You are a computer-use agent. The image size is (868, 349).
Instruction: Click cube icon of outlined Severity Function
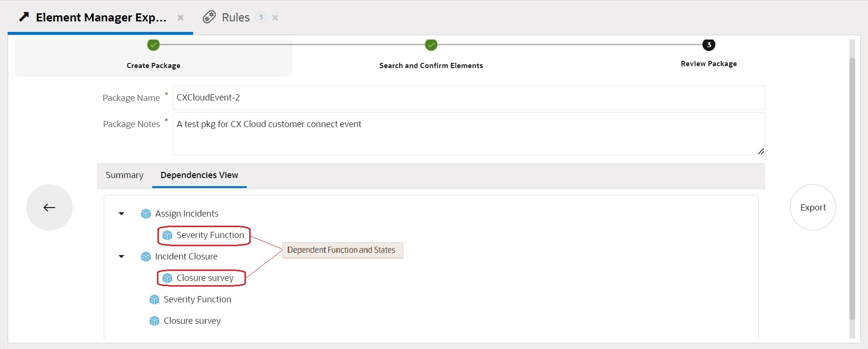(x=167, y=235)
